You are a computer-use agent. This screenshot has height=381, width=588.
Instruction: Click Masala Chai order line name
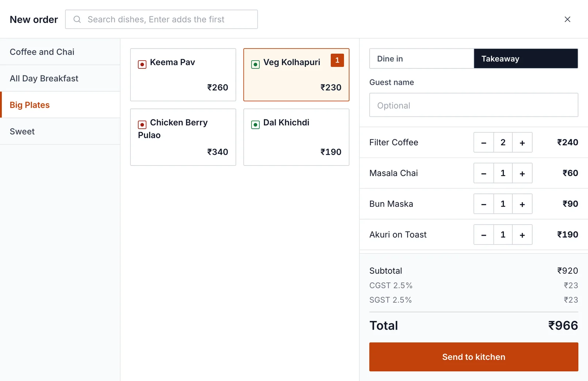click(x=394, y=173)
